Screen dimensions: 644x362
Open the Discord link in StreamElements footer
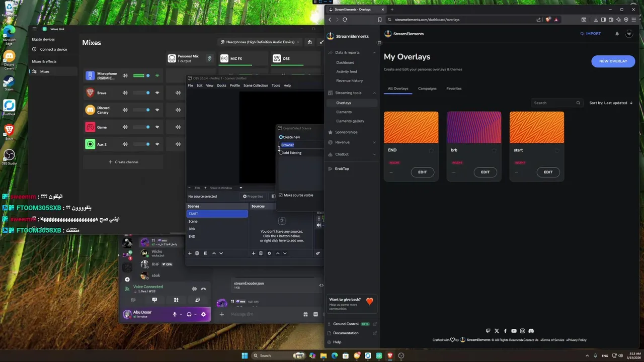tap(531, 331)
